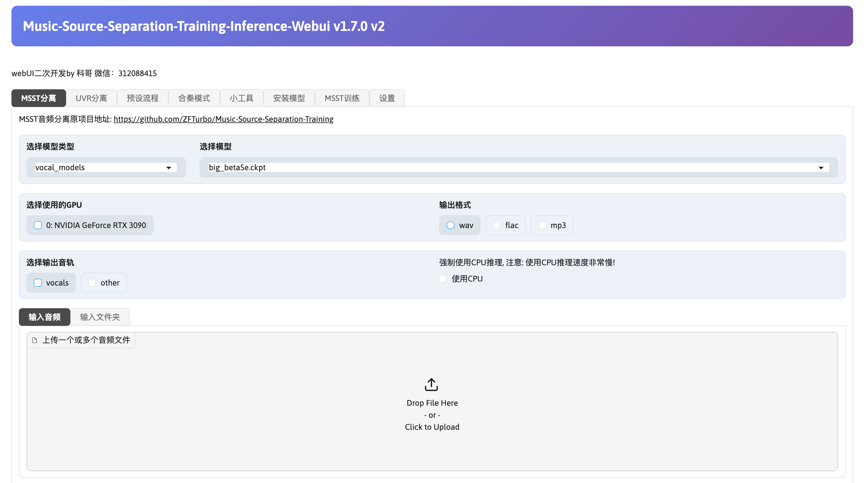Click the upload arrow icon
868x483 pixels.
(x=431, y=385)
